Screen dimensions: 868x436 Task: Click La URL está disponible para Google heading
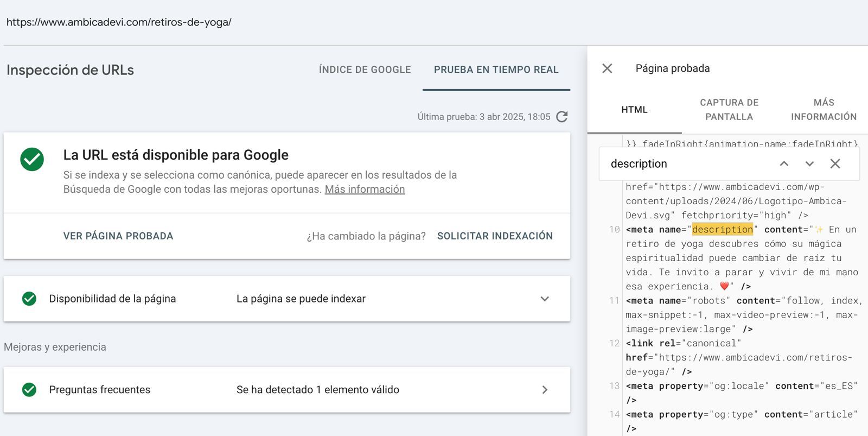click(176, 155)
